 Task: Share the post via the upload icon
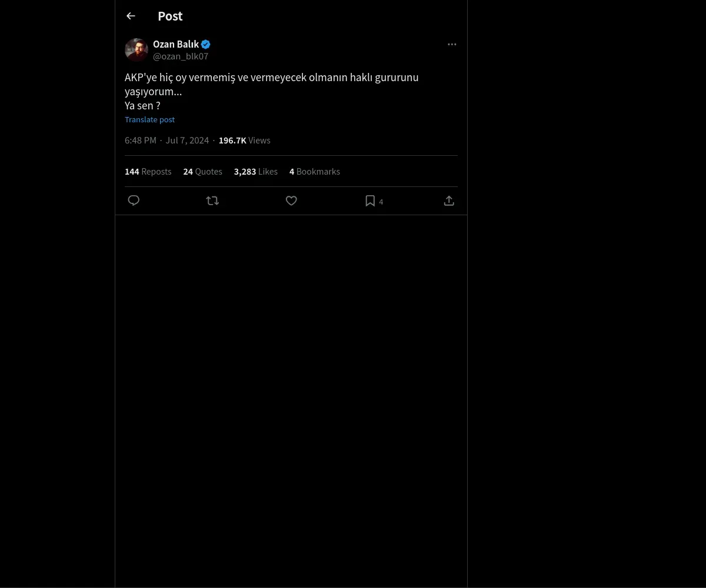[449, 201]
